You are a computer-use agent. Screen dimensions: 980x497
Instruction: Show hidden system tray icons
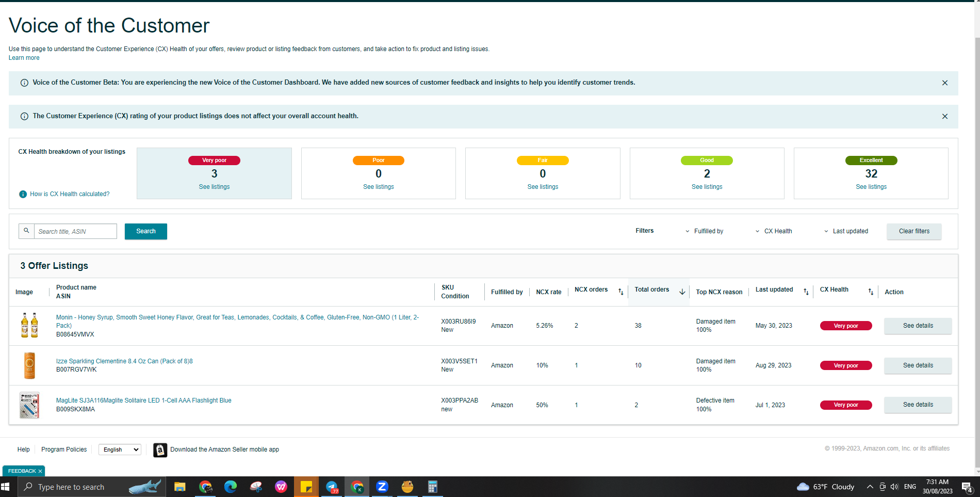[x=870, y=487]
